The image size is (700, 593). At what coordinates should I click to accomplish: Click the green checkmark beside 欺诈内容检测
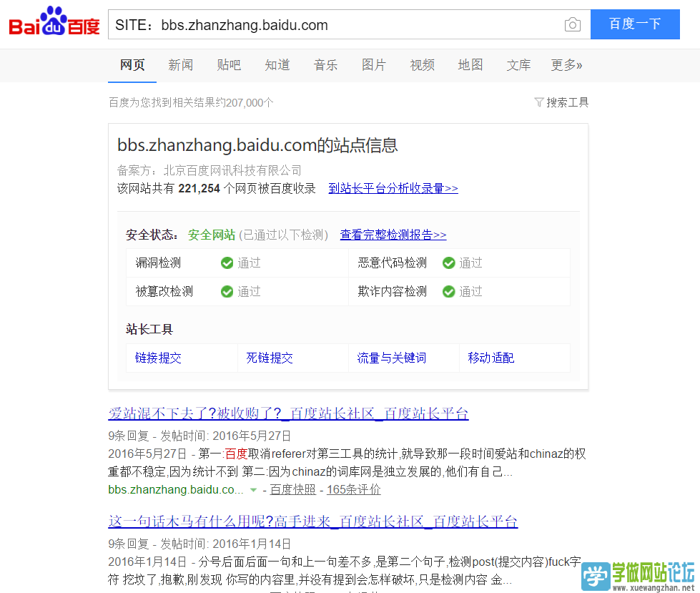click(x=448, y=291)
